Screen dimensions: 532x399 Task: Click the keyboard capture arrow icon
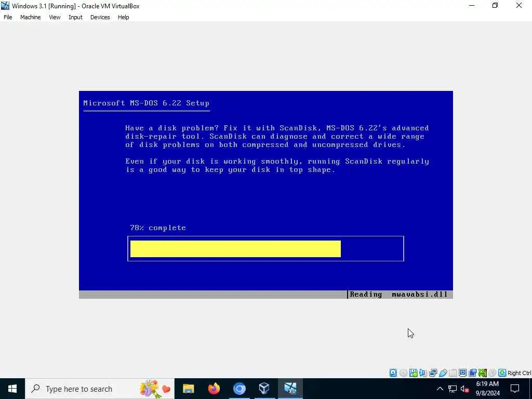(x=502, y=373)
